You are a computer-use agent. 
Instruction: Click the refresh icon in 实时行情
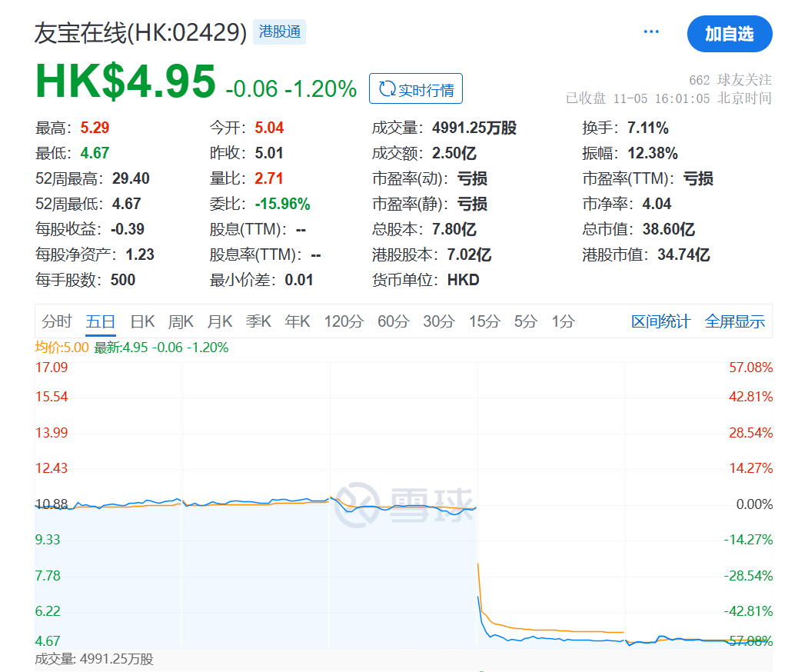[x=387, y=89]
